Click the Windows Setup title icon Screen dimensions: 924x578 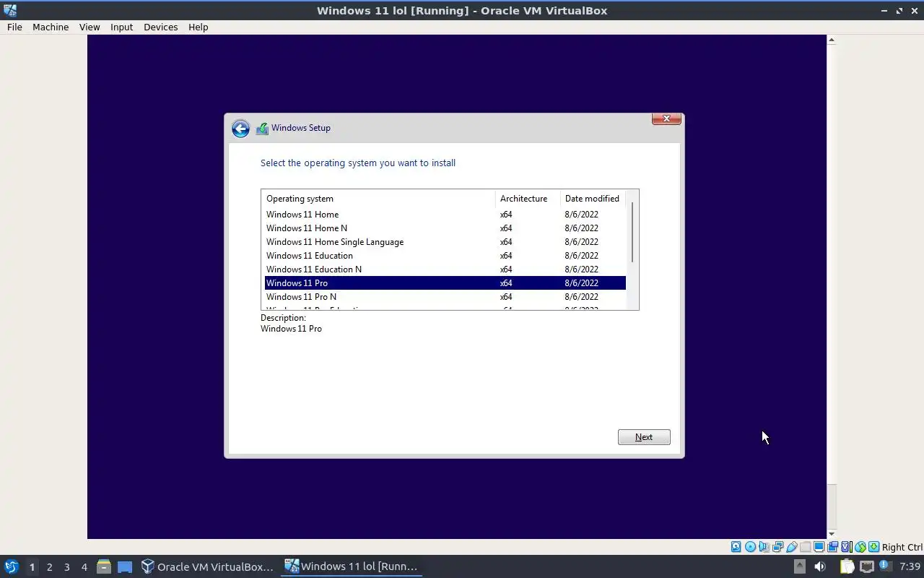pos(262,129)
